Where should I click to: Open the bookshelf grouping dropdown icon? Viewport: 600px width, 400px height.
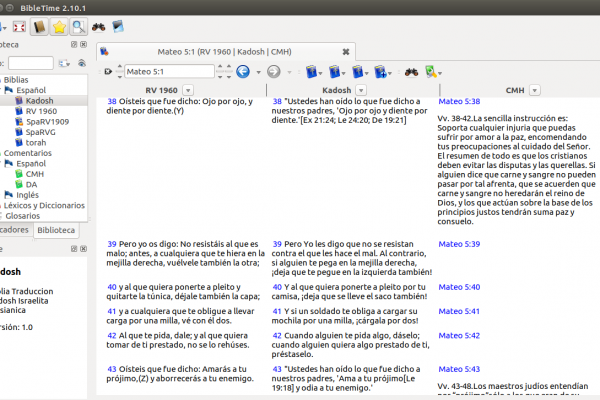tap(64, 64)
